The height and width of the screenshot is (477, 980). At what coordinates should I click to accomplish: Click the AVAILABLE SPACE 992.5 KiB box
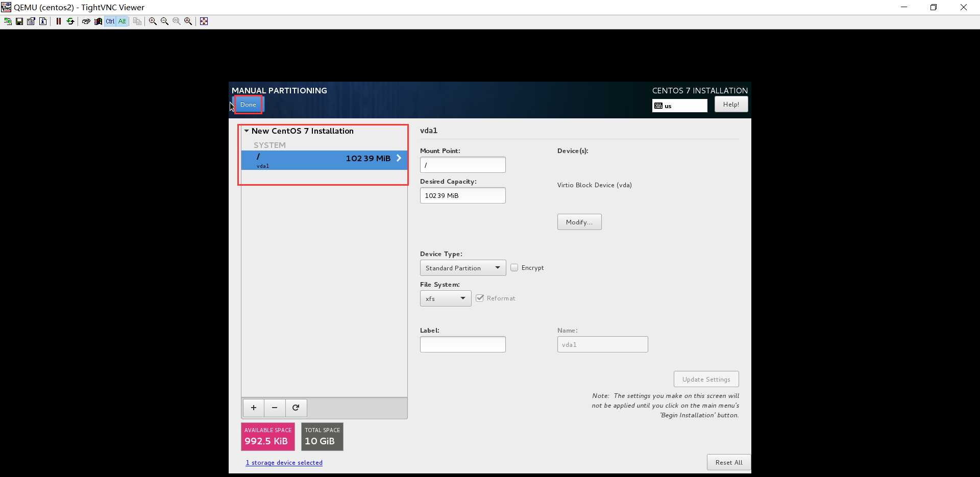point(268,437)
